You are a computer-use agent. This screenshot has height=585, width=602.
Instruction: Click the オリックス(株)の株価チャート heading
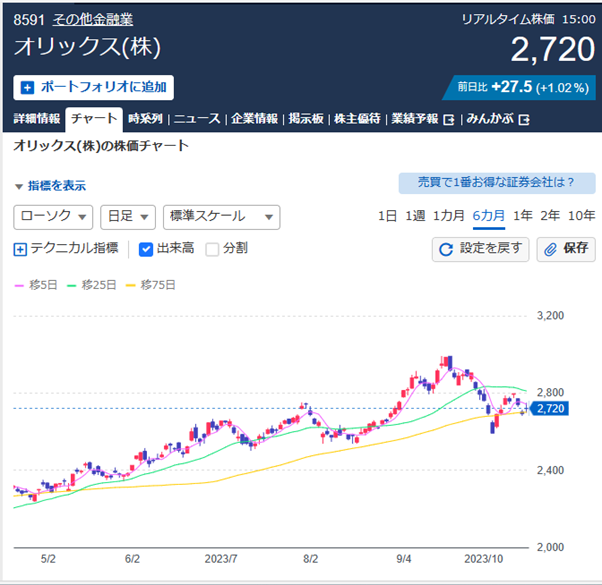[x=101, y=146]
